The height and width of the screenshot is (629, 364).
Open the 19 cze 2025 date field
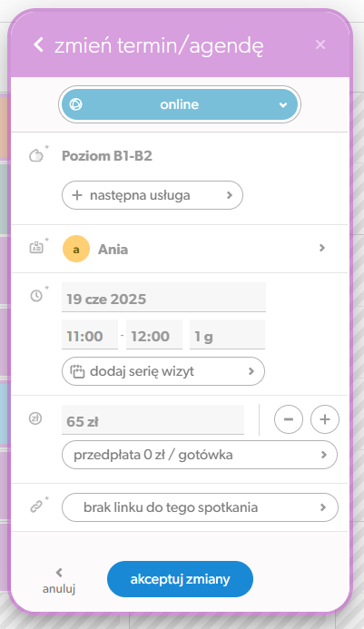click(163, 297)
